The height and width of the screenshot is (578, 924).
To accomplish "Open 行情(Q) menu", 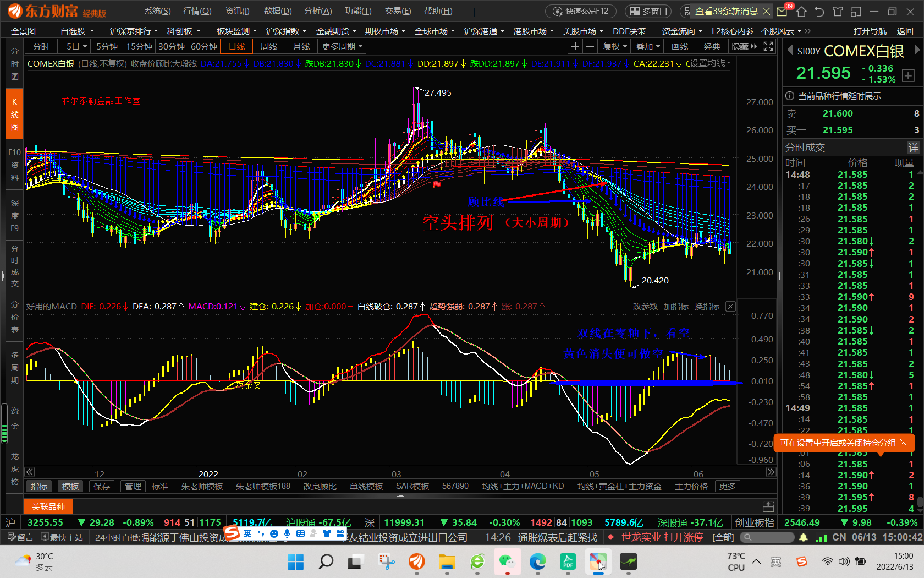I will [x=197, y=11].
